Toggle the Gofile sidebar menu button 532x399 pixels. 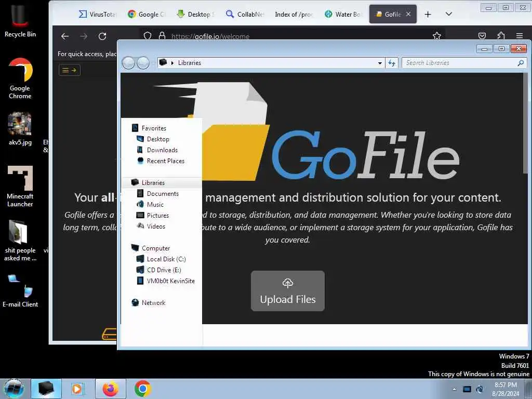click(70, 70)
